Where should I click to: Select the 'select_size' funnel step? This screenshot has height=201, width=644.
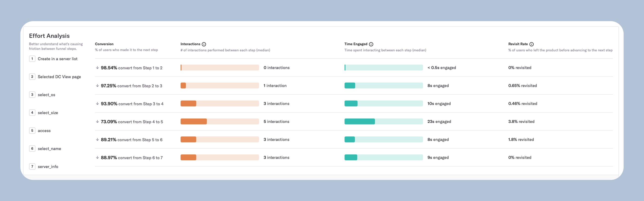point(48,113)
